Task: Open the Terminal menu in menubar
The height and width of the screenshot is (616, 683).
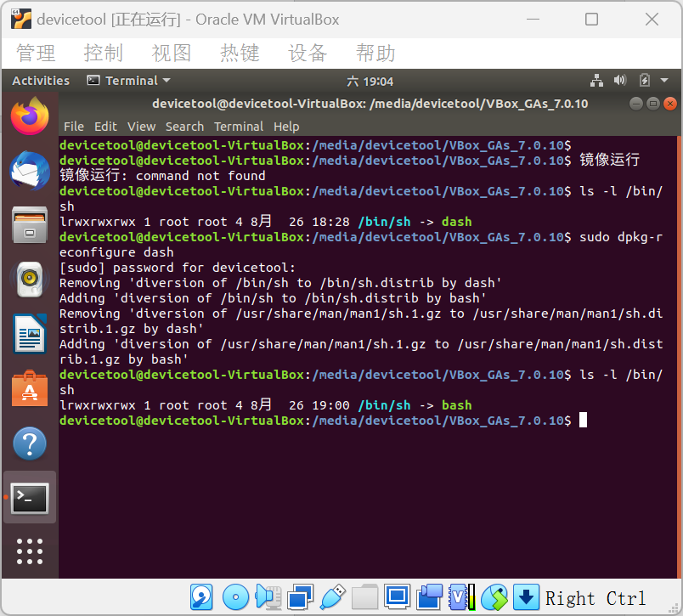Action: pyautogui.click(x=238, y=127)
